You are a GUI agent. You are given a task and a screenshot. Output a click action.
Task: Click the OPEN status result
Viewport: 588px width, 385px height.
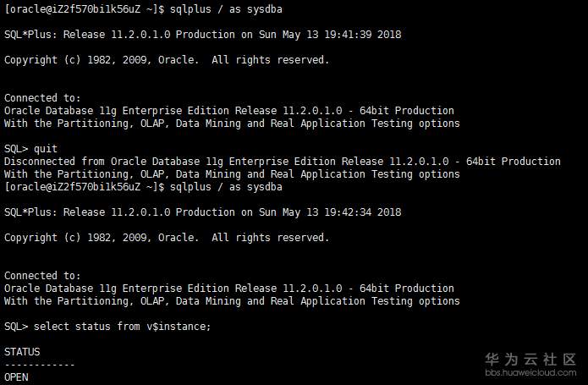tap(16, 377)
